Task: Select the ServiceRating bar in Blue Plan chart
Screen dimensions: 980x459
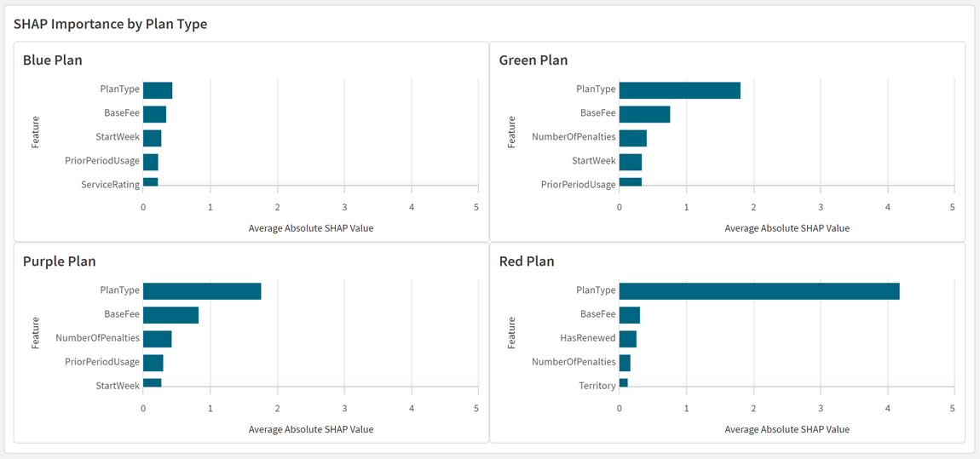Action: [150, 182]
